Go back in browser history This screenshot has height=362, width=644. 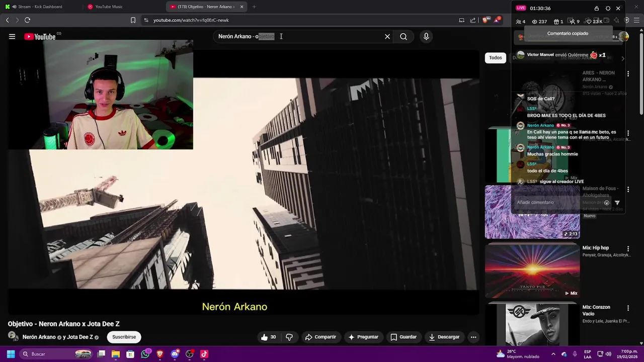pyautogui.click(x=7, y=20)
